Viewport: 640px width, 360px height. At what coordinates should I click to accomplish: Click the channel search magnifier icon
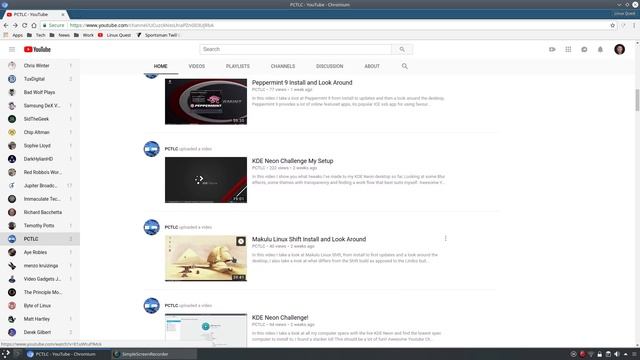click(404, 66)
